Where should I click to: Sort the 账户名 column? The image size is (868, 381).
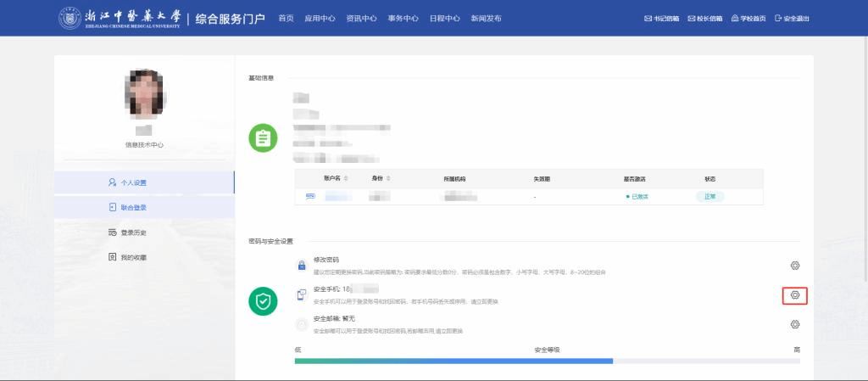(x=347, y=179)
